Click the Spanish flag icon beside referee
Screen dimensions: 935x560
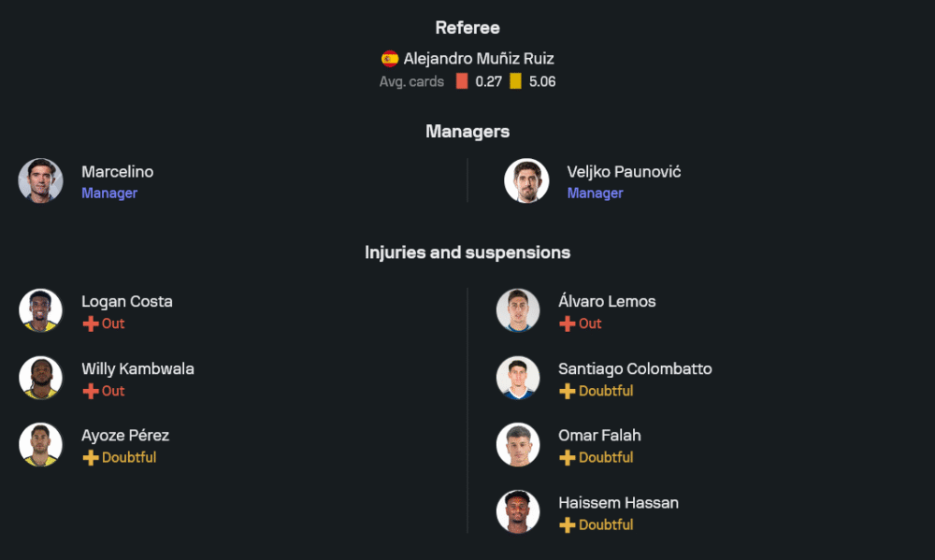click(x=390, y=59)
